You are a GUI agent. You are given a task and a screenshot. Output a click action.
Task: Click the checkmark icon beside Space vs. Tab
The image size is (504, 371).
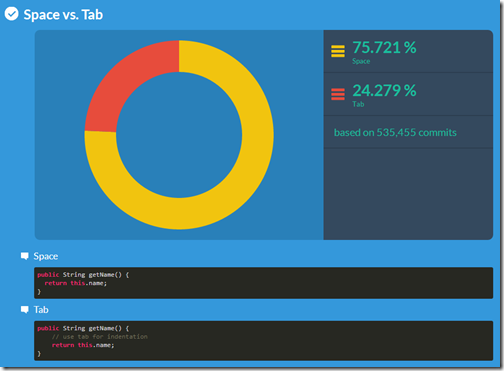coord(11,14)
